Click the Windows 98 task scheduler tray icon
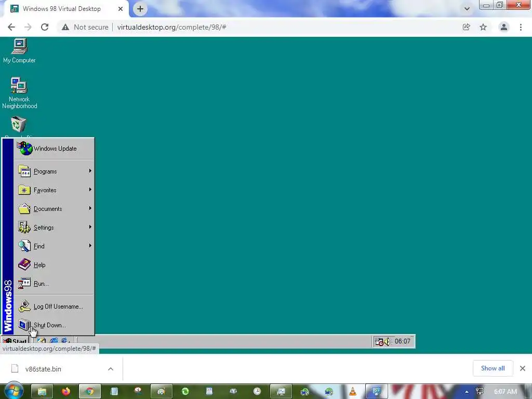532x399 pixels. (x=379, y=341)
